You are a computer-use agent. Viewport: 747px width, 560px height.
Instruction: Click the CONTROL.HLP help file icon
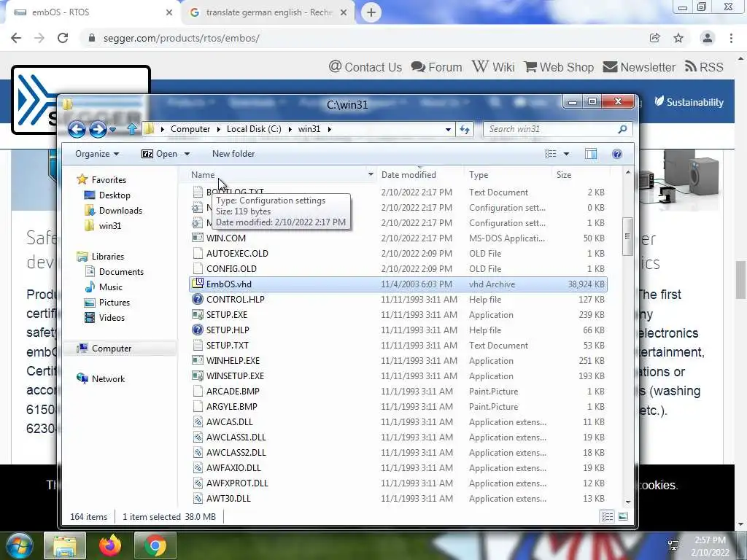pos(198,300)
